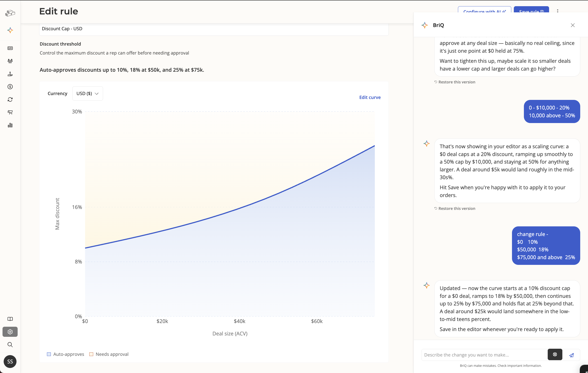
Task: Click the Edit rule page title
Action: (59, 11)
